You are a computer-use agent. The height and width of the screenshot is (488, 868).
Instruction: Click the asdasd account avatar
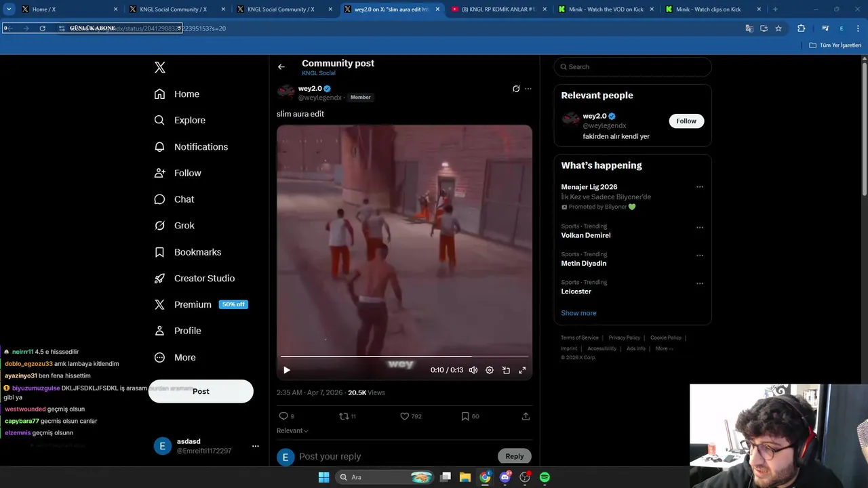[163, 446]
